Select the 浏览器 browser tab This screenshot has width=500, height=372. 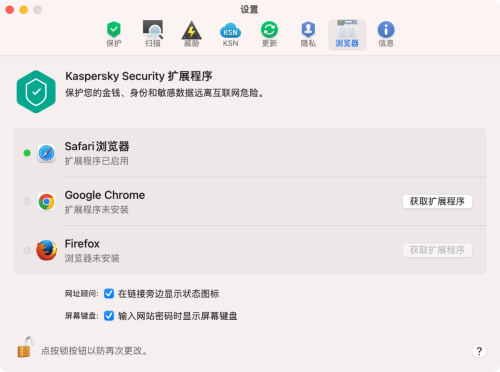pos(347,35)
